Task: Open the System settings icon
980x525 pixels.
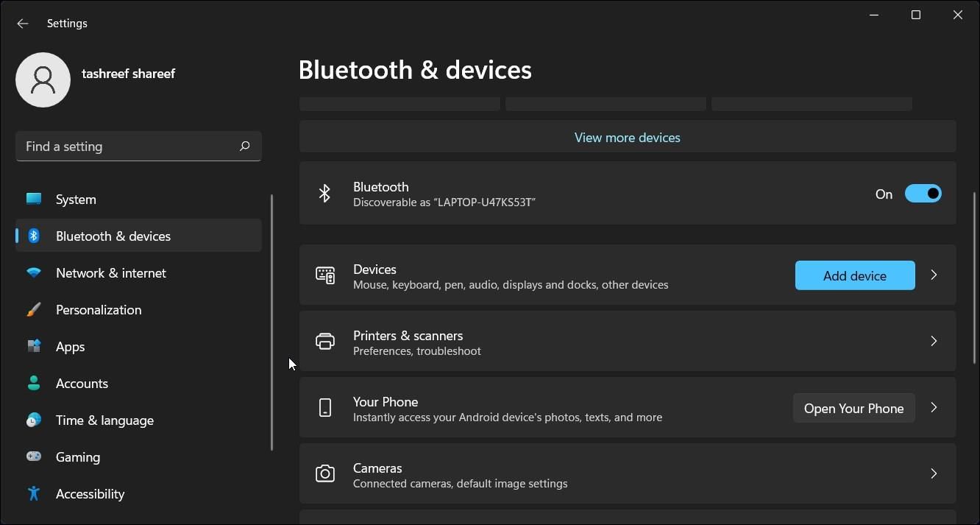Action: tap(34, 199)
